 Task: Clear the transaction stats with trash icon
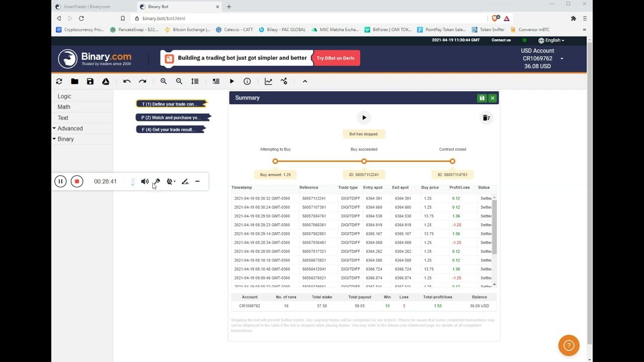[x=486, y=118]
